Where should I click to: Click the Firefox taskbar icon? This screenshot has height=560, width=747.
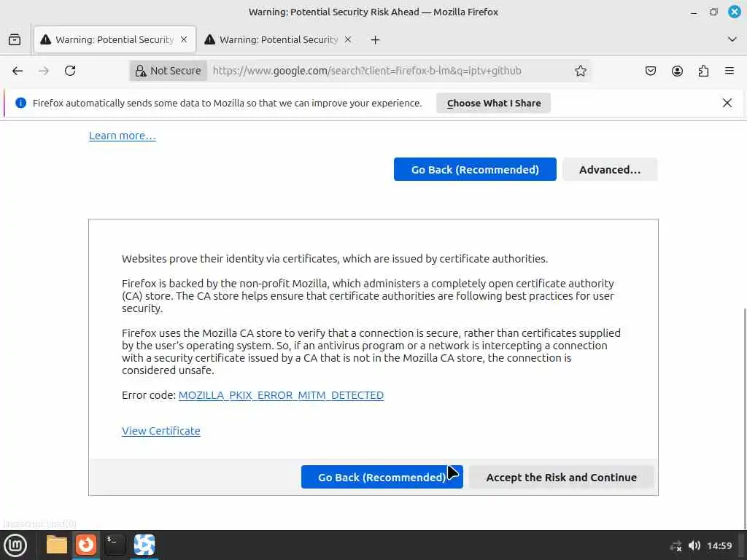[86, 545]
